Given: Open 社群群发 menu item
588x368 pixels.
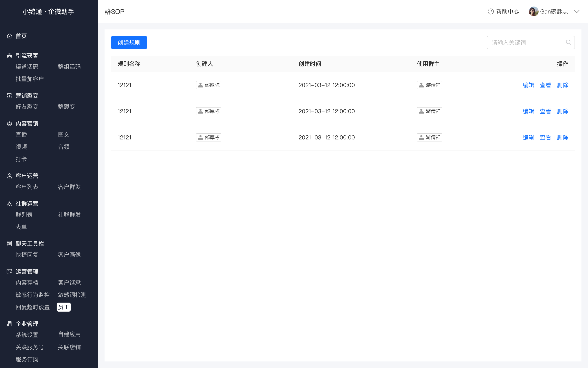Looking at the screenshot, I should [69, 215].
